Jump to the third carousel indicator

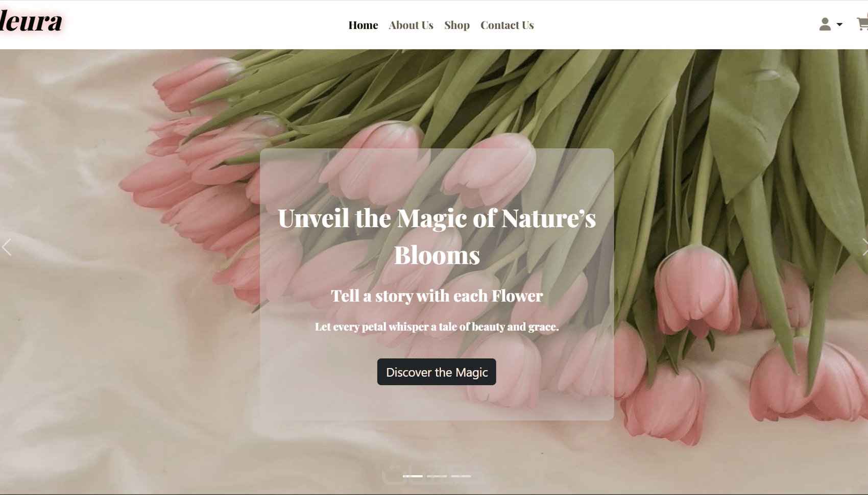coord(461,476)
